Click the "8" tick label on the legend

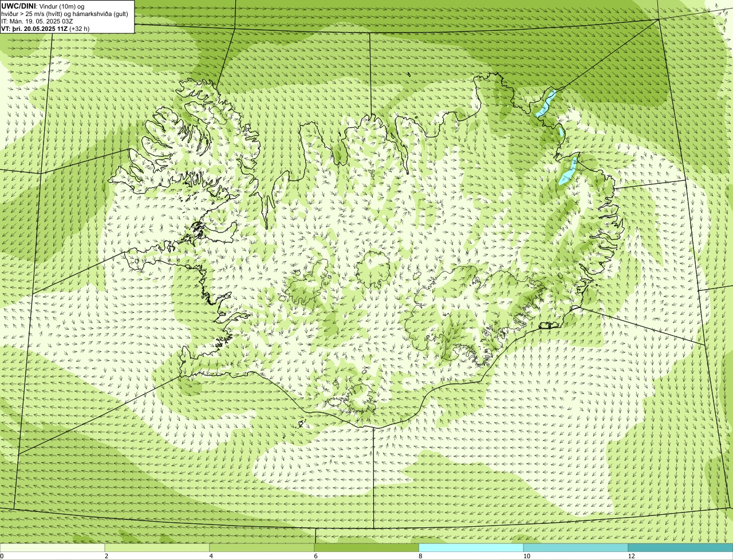(x=420, y=556)
